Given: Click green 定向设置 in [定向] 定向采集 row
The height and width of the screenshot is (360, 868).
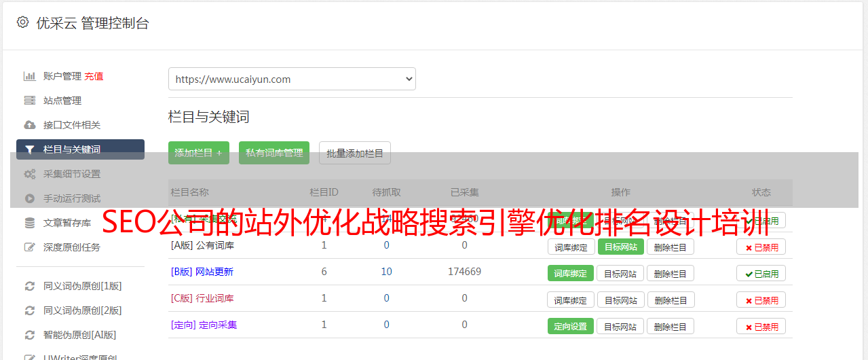Looking at the screenshot, I should coord(571,326).
